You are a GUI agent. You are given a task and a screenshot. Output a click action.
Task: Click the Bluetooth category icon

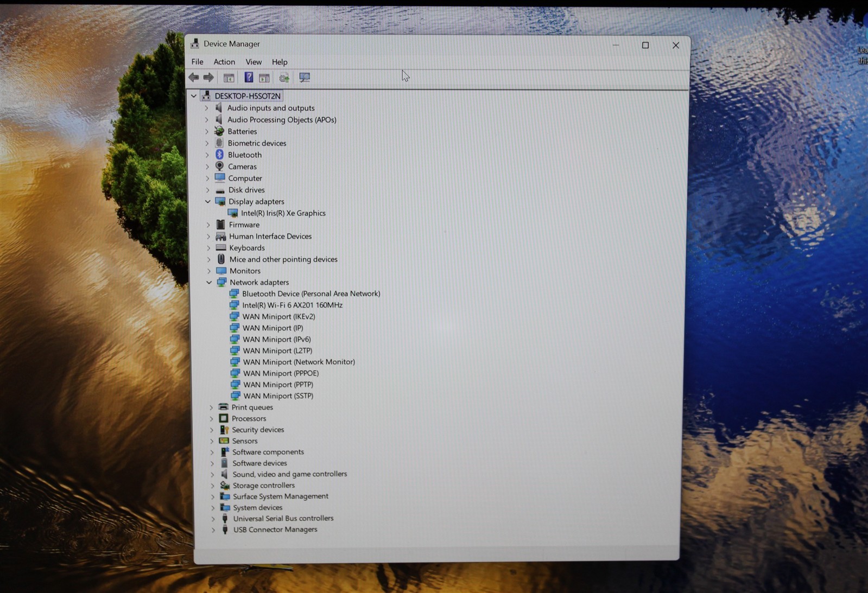[x=219, y=155]
